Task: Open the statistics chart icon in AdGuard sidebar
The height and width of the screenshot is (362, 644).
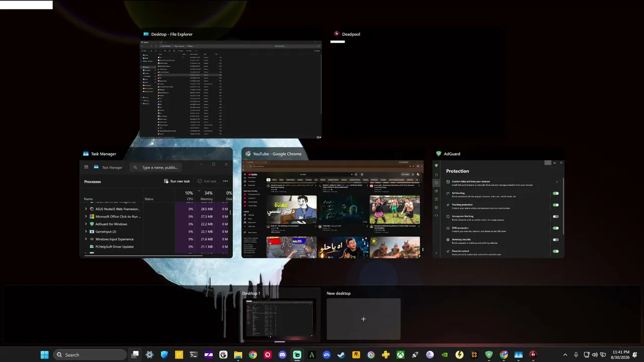Action: click(436, 191)
